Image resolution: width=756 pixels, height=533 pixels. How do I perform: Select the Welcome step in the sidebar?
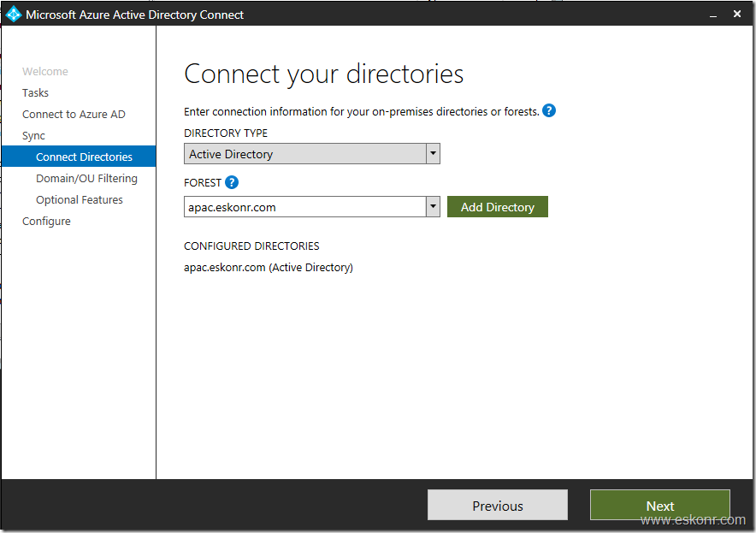click(44, 71)
